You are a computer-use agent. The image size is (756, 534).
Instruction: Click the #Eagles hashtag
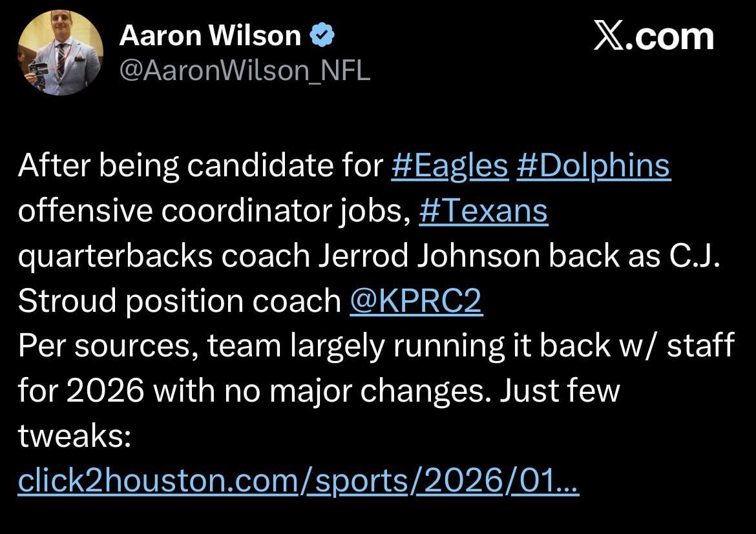click(x=450, y=165)
